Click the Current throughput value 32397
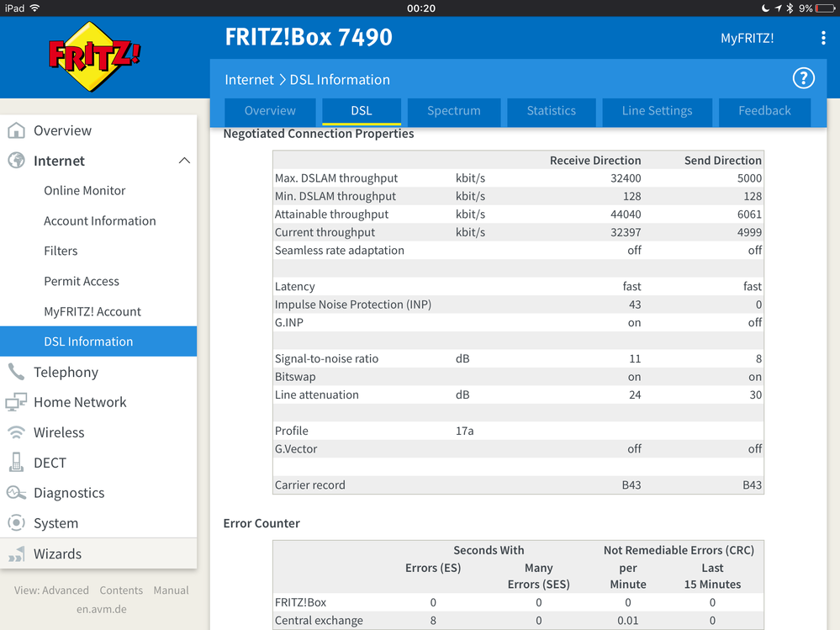 tap(626, 232)
